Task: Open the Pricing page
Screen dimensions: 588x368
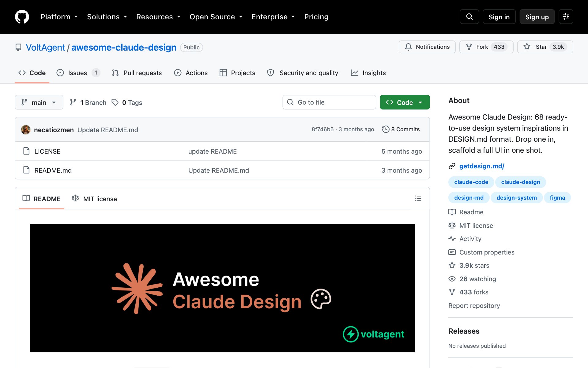Action: pyautogui.click(x=316, y=17)
